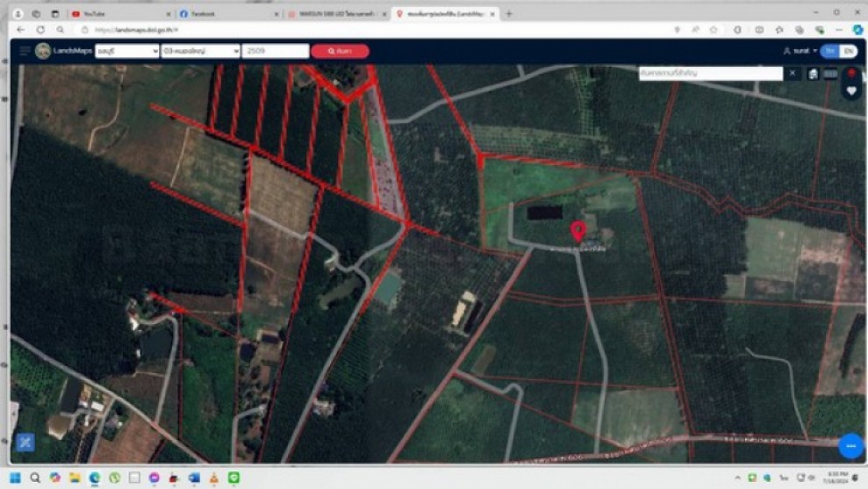868x489 pixels.
Task: Click the building icon beside search box
Action: (x=813, y=74)
